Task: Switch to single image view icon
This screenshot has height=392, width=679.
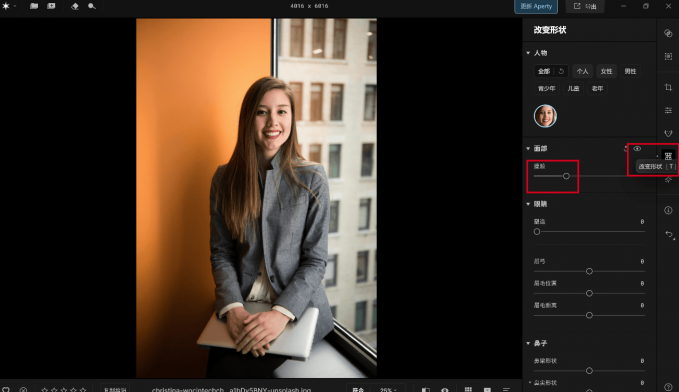Action: [487, 389]
